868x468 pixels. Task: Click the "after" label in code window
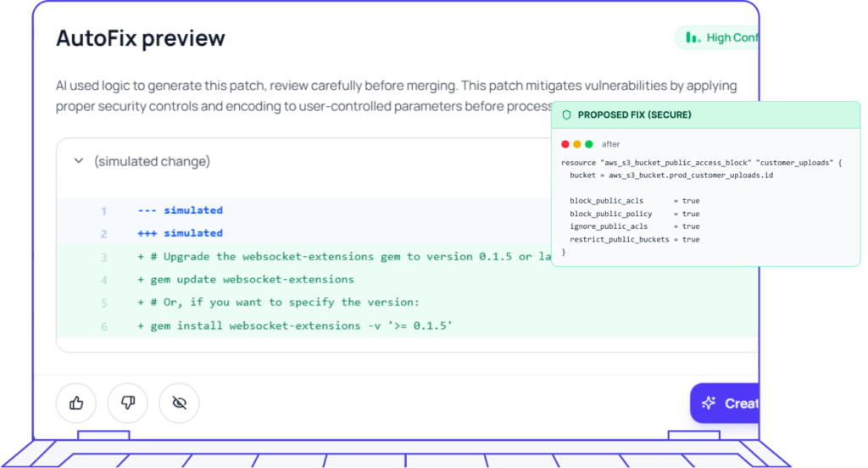tap(610, 144)
